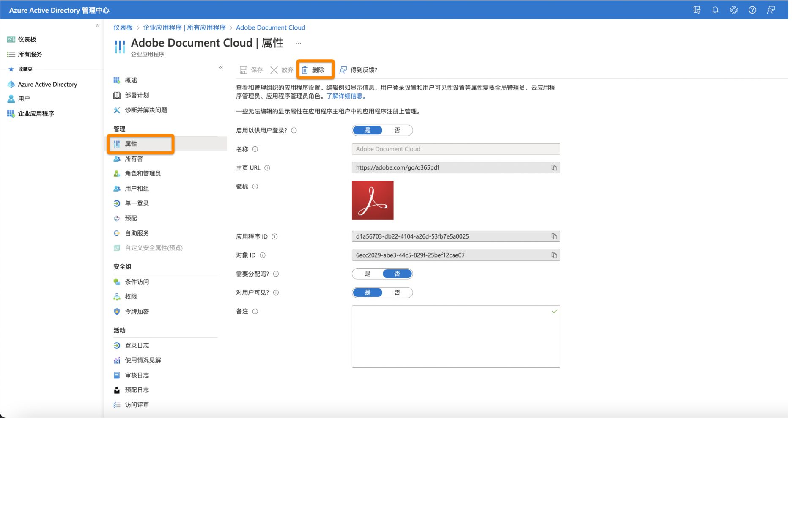Click the 放弃 toolbar button
The height and width of the screenshot is (510, 812).
(x=282, y=70)
